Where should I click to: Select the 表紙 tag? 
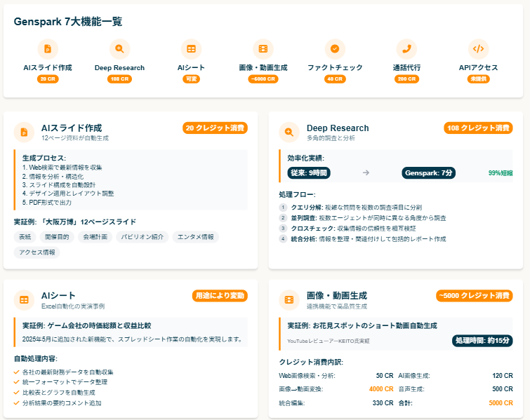click(25, 237)
